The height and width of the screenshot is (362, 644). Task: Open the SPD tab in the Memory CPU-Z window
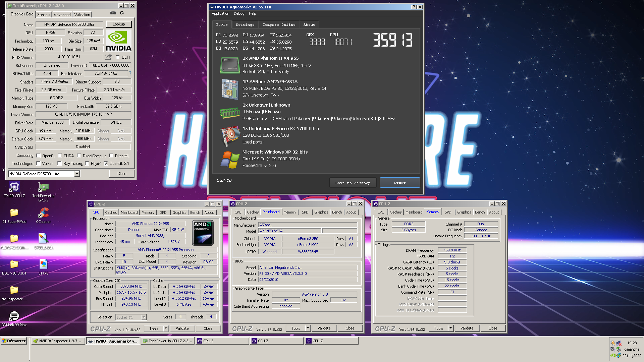click(448, 212)
